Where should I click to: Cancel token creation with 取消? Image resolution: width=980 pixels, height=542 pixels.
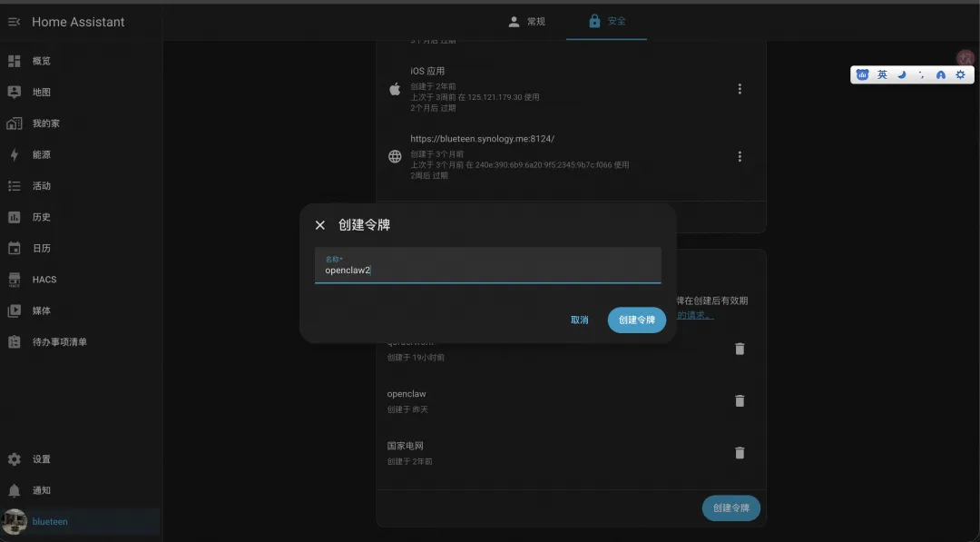click(x=579, y=320)
